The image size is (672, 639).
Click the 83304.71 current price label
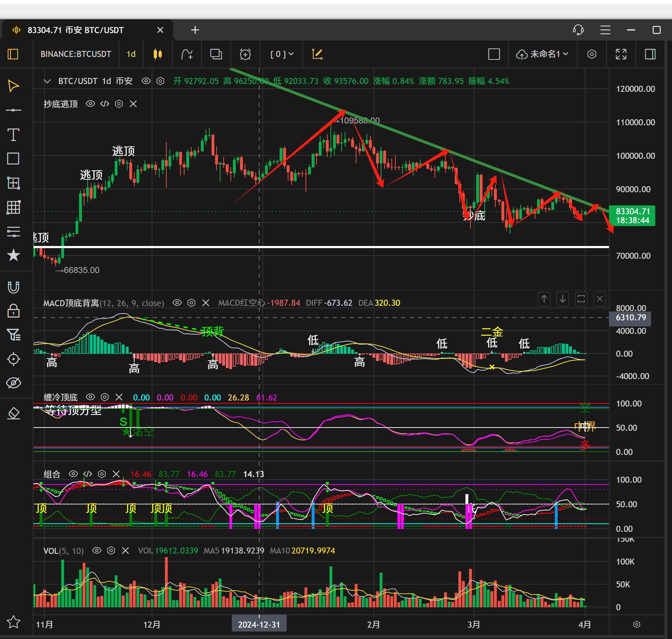coord(632,216)
